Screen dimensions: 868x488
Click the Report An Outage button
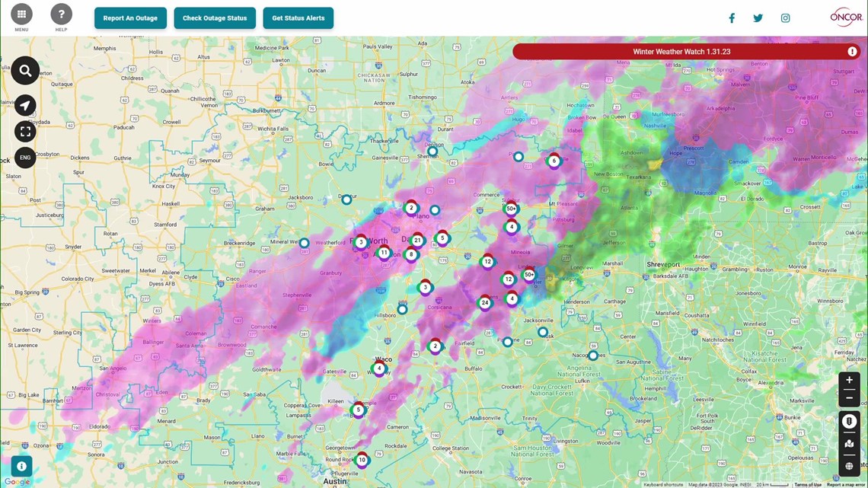coord(130,18)
